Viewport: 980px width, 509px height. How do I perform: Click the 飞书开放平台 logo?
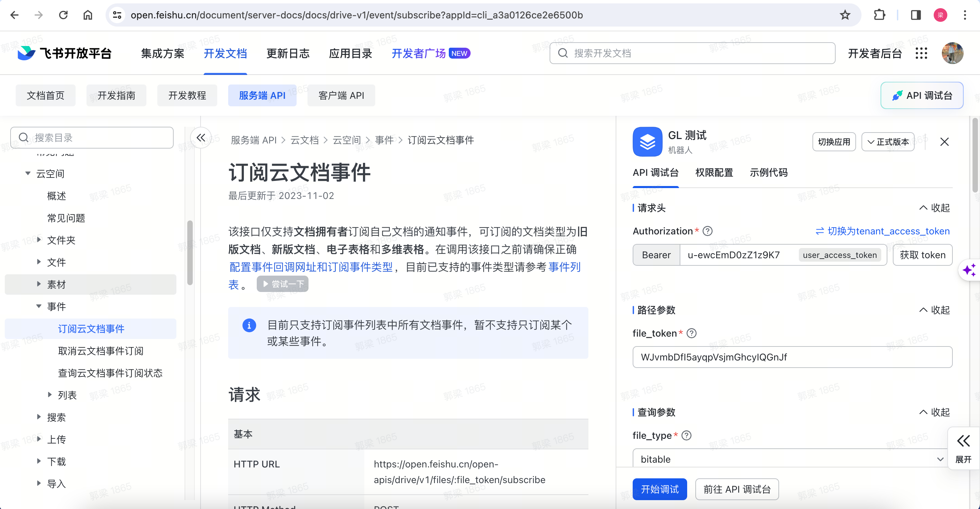[64, 53]
